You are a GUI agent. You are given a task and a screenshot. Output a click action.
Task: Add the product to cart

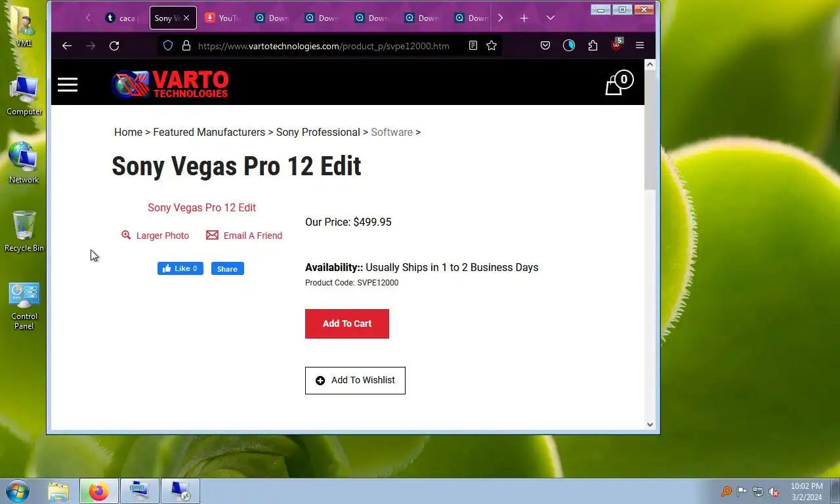[x=347, y=324]
